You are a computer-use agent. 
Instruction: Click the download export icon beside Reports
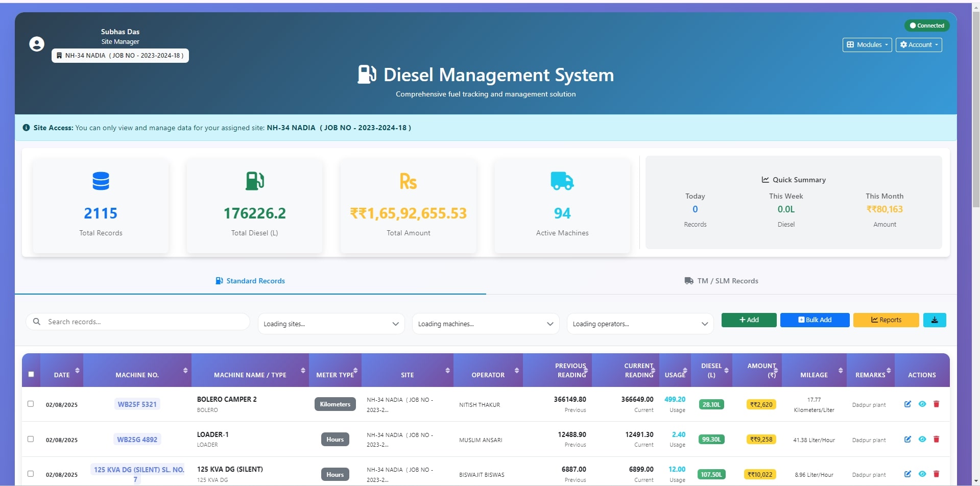tap(935, 320)
